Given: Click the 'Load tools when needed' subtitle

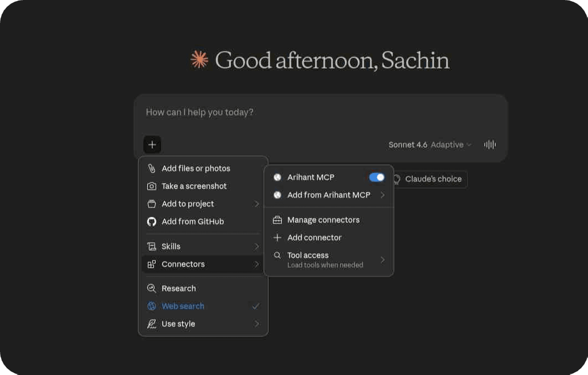Looking at the screenshot, I should point(325,265).
